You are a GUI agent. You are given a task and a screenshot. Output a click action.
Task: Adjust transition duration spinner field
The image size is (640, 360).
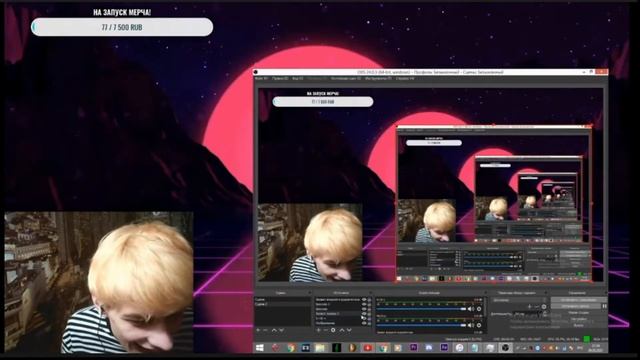[x=530, y=314]
